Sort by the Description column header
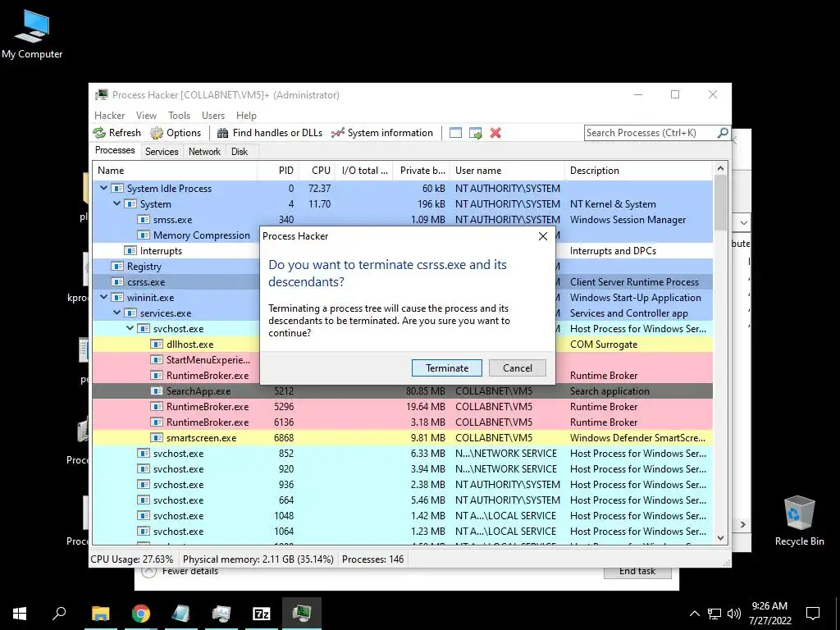840x630 pixels. (x=639, y=171)
